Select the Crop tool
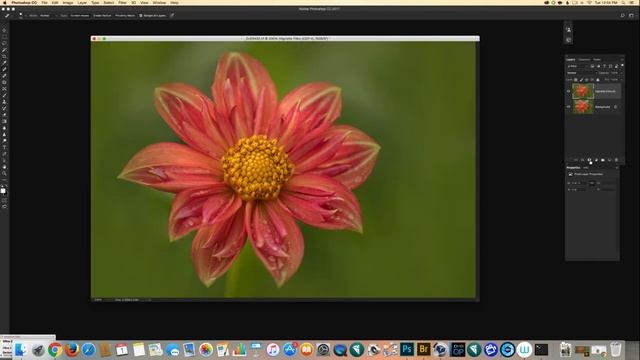 [4, 56]
